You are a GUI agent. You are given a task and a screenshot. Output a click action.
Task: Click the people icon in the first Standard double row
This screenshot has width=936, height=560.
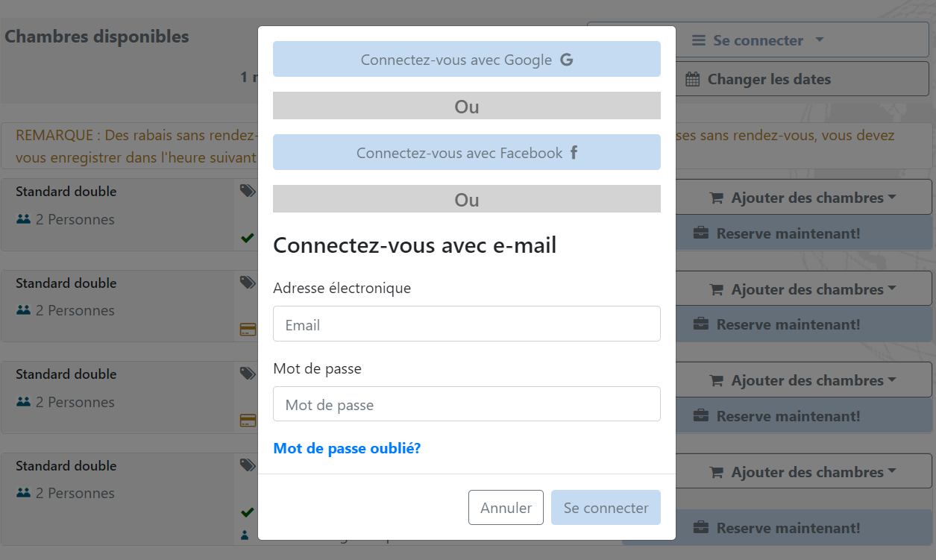(23, 219)
